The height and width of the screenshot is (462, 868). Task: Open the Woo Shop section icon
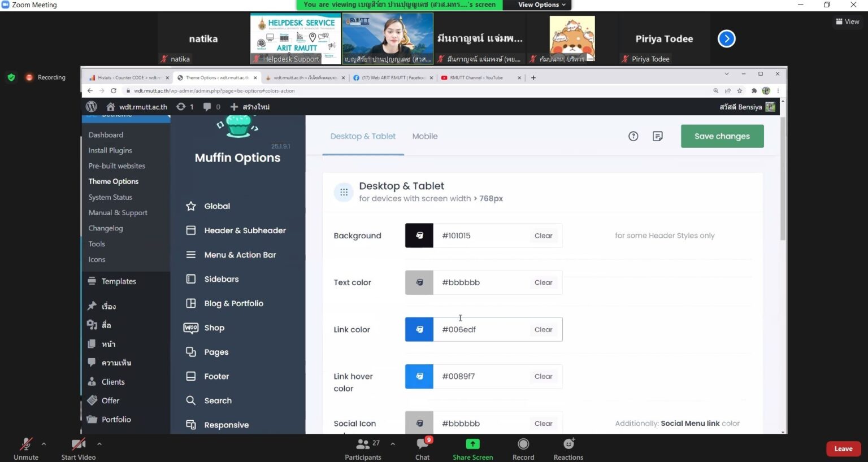(191, 328)
